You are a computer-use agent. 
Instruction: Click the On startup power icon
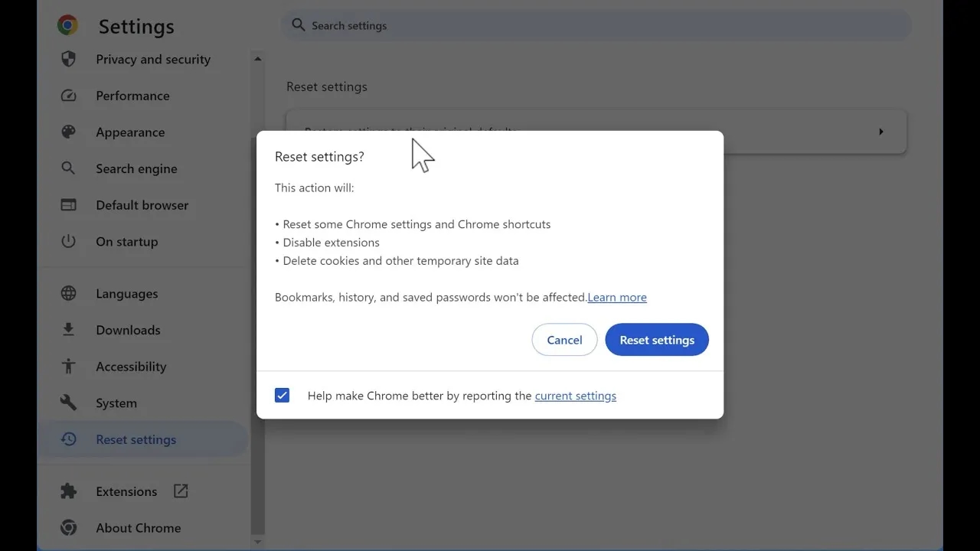point(68,242)
